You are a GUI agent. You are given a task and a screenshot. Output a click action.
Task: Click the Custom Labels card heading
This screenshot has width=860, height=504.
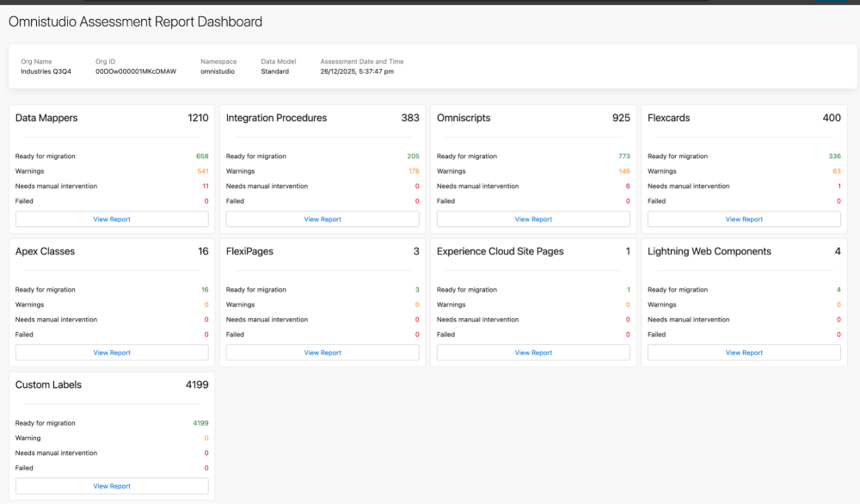point(48,385)
